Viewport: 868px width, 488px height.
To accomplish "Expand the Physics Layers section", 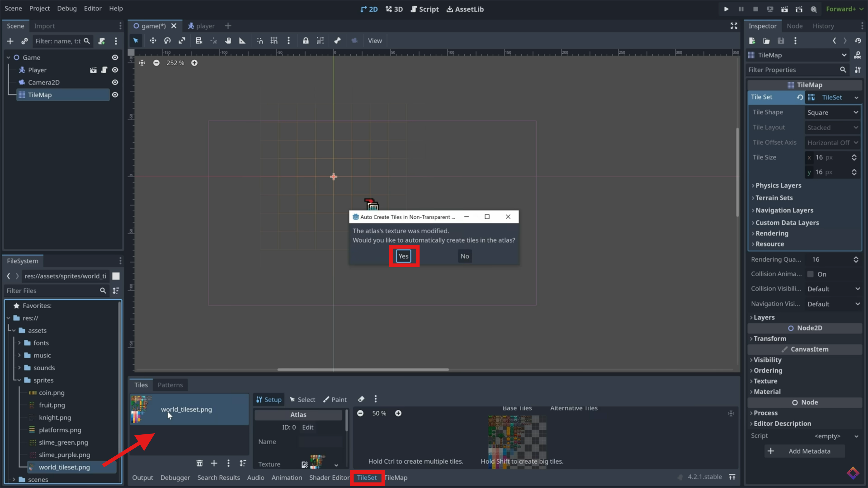I will click(x=778, y=185).
